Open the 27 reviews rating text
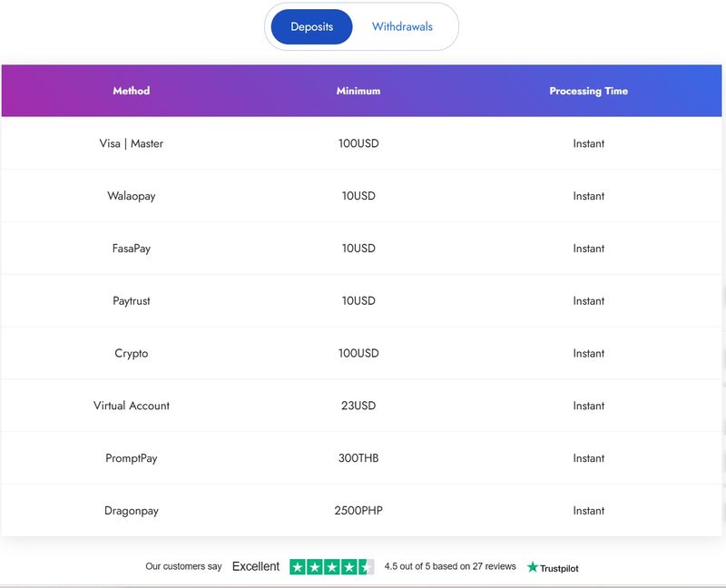The height and width of the screenshot is (588, 726). [449, 566]
